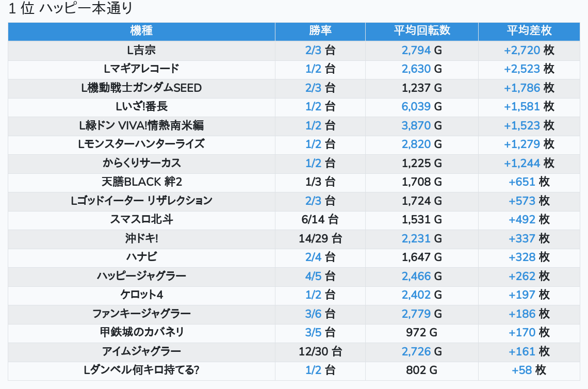Image resolution: width=588 pixels, height=389 pixels.
Task: Click the +651 枚 difference value
Action: tap(529, 182)
